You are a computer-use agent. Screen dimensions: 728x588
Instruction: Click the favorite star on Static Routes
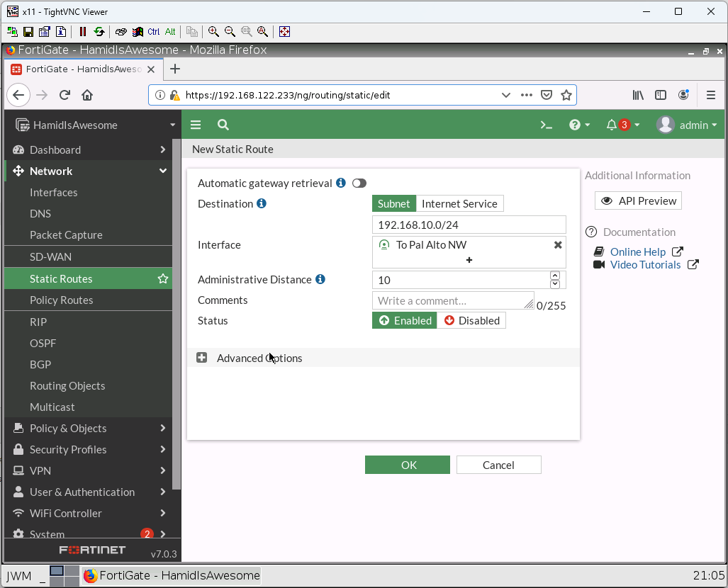(x=163, y=279)
